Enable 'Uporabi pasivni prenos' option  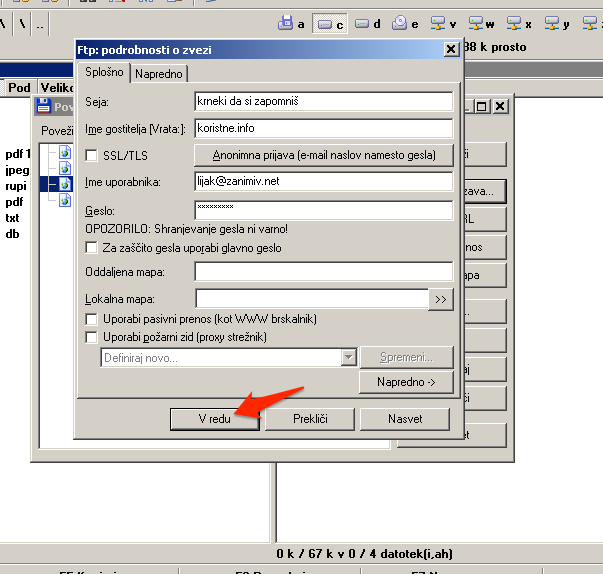click(x=92, y=319)
